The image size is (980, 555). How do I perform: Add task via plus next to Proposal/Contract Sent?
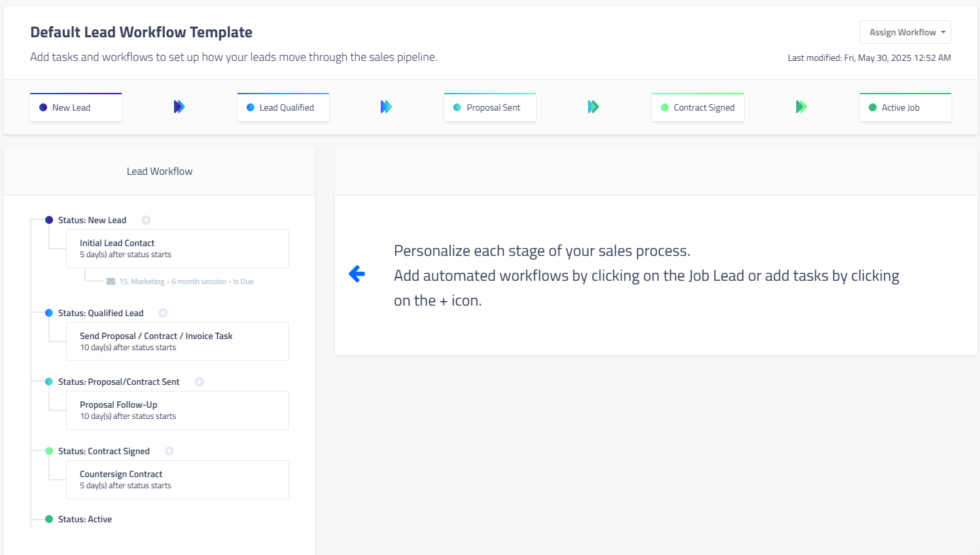[x=200, y=382]
